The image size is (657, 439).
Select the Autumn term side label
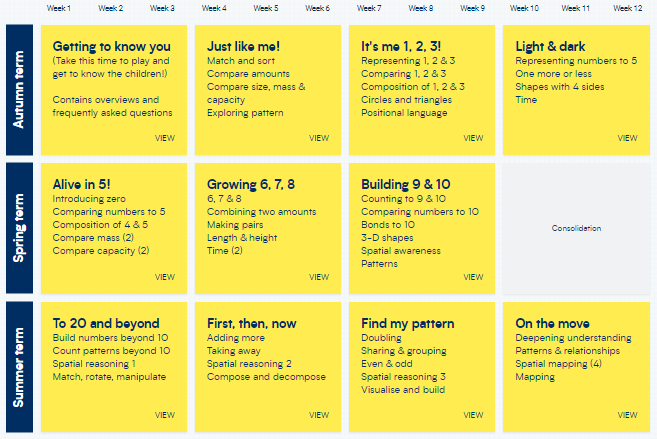point(19,90)
